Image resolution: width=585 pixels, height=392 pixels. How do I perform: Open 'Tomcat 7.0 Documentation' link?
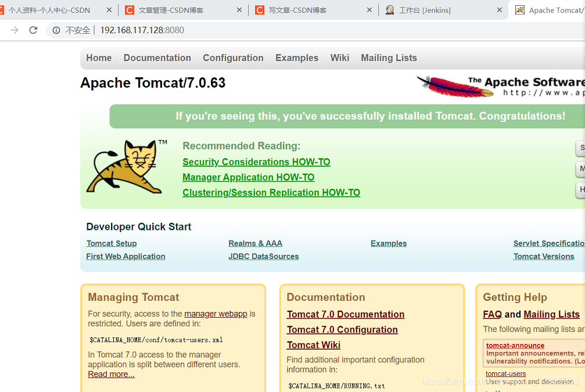point(345,314)
